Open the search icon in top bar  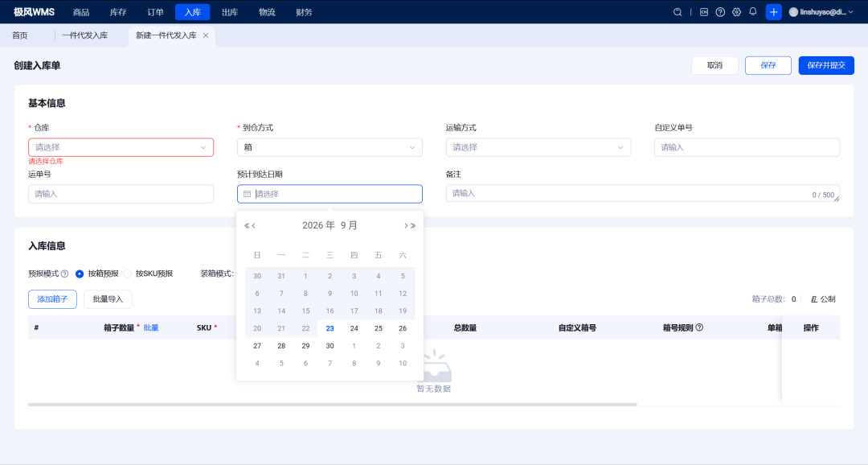pos(677,12)
